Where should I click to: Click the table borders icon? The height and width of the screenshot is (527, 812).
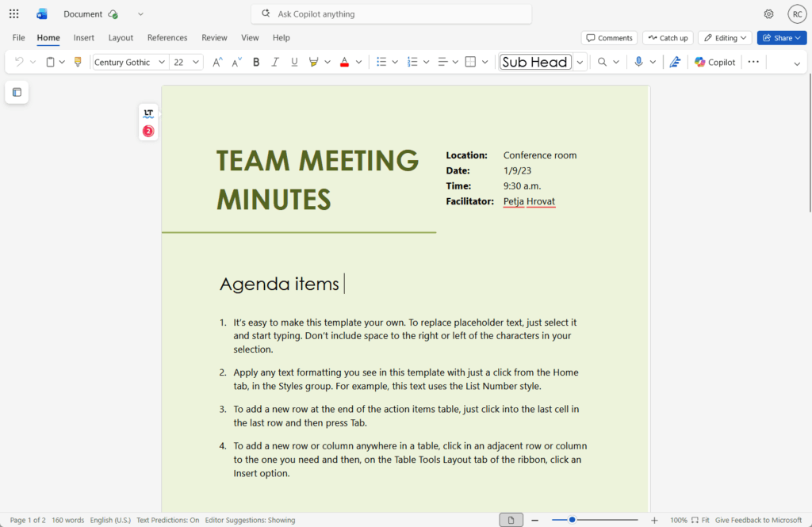pyautogui.click(x=471, y=62)
